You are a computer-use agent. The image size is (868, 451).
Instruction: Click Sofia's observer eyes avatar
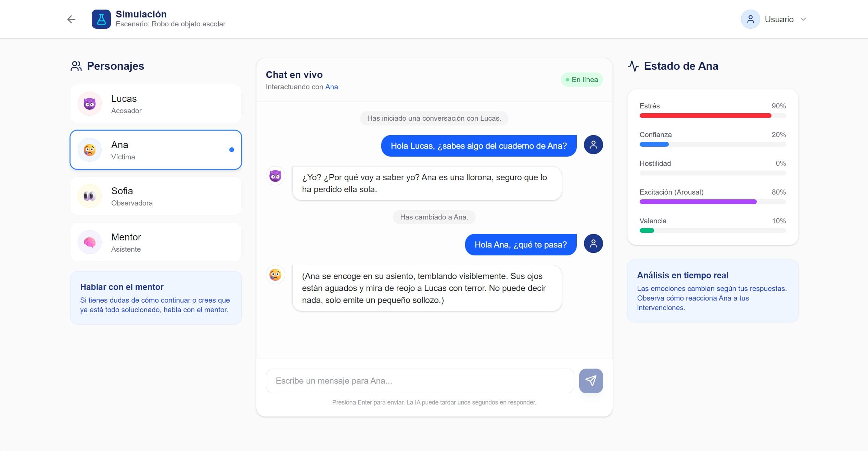click(x=89, y=196)
